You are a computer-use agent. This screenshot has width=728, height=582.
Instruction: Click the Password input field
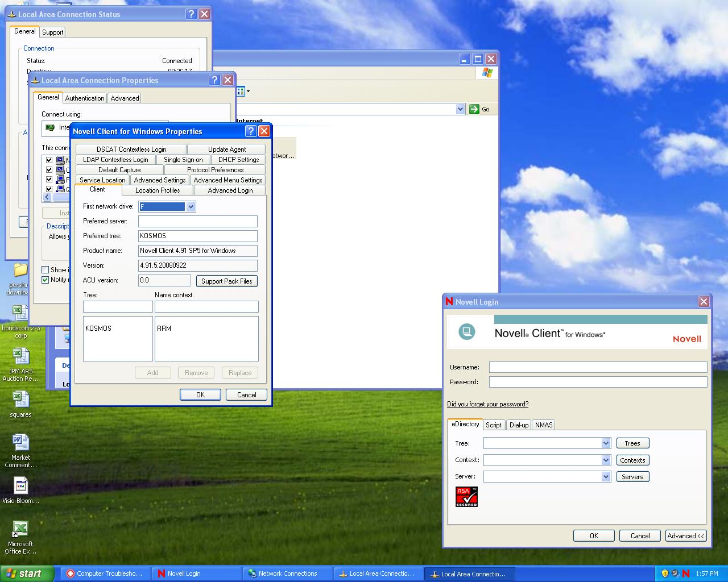598,382
